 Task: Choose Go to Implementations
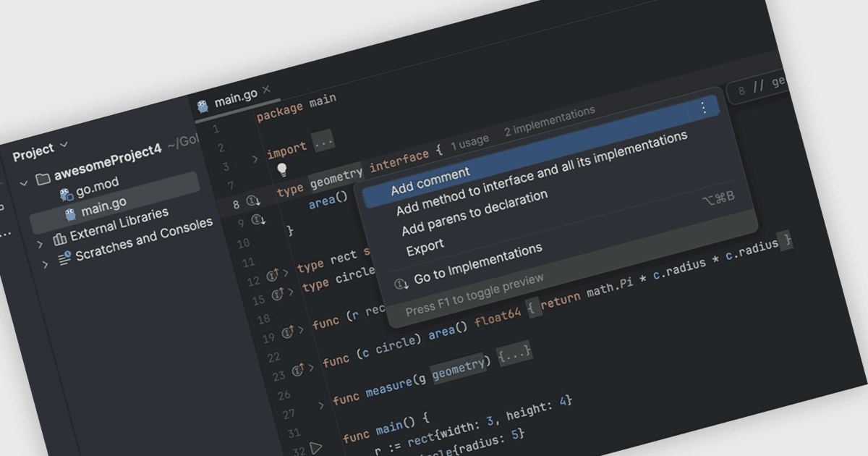[x=478, y=263]
